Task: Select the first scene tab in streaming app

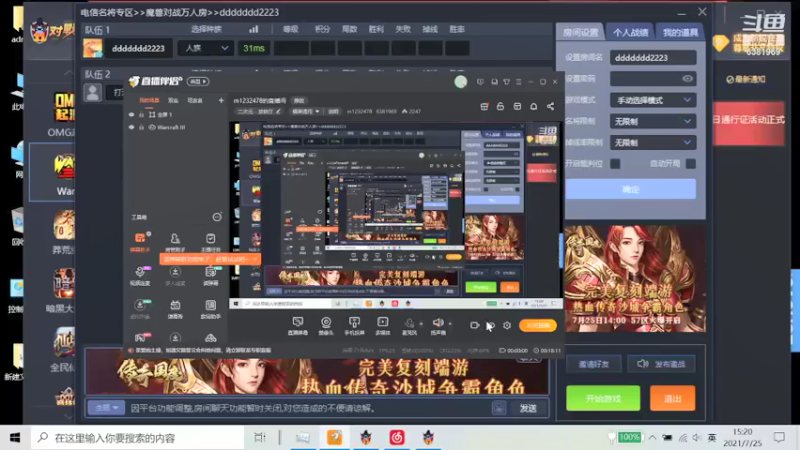Action: [x=149, y=101]
